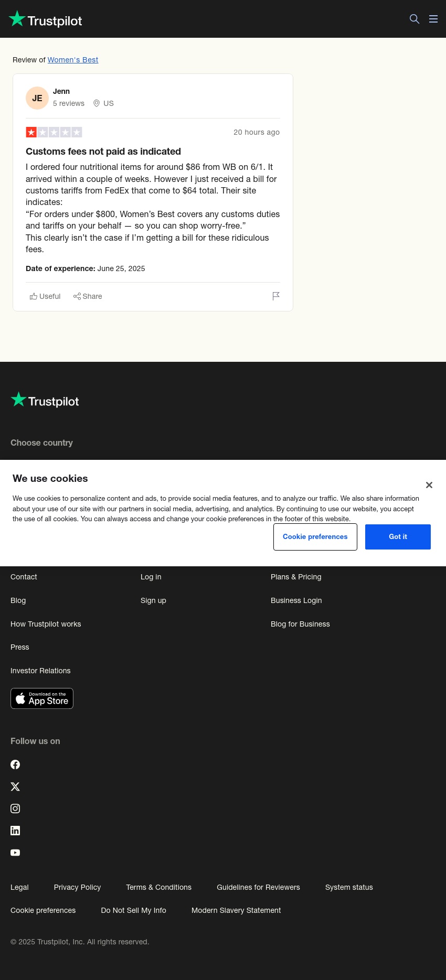This screenshot has height=980, width=446.
Task: Open Guidelines for Reviewers link
Action: tap(258, 887)
